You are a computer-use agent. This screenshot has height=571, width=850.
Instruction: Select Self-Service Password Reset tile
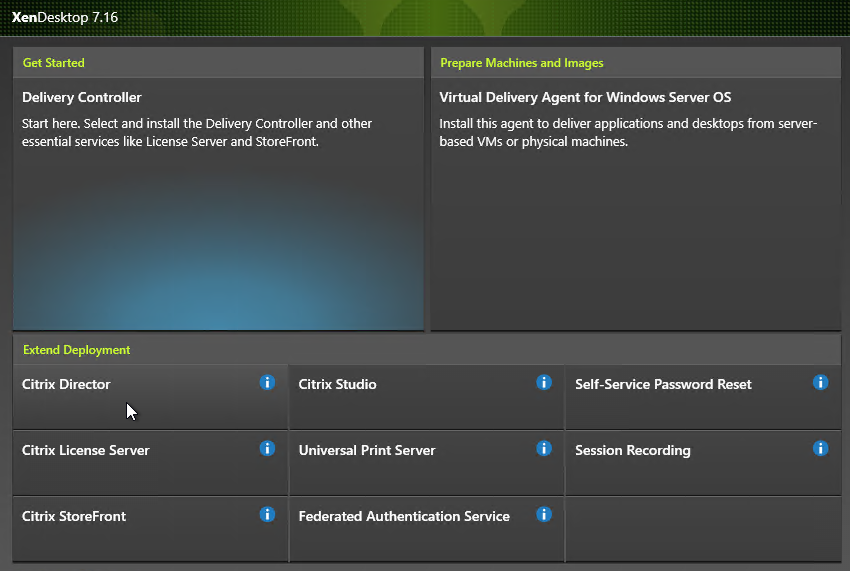704,397
